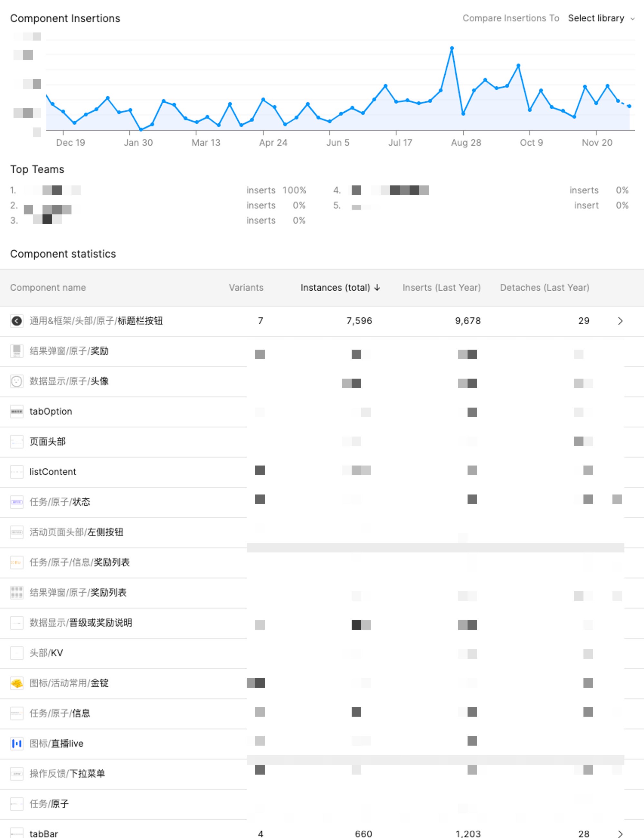Select the 任务/原子 component name
The height and width of the screenshot is (838, 644).
coord(49,804)
